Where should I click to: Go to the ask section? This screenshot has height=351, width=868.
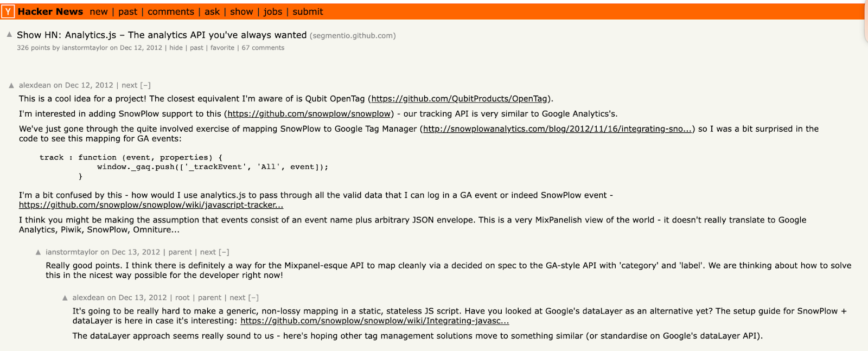212,11
